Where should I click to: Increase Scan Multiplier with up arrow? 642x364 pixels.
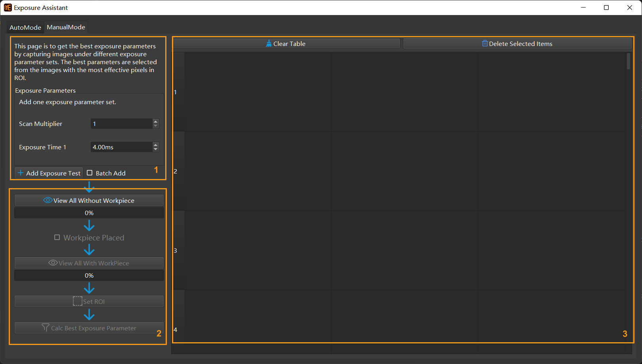155,122
